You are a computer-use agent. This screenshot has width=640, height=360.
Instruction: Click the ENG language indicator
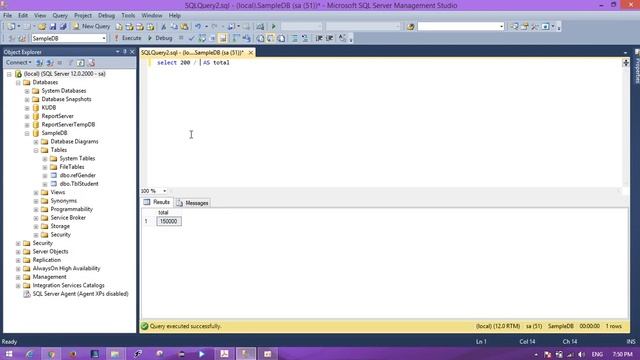597,354
